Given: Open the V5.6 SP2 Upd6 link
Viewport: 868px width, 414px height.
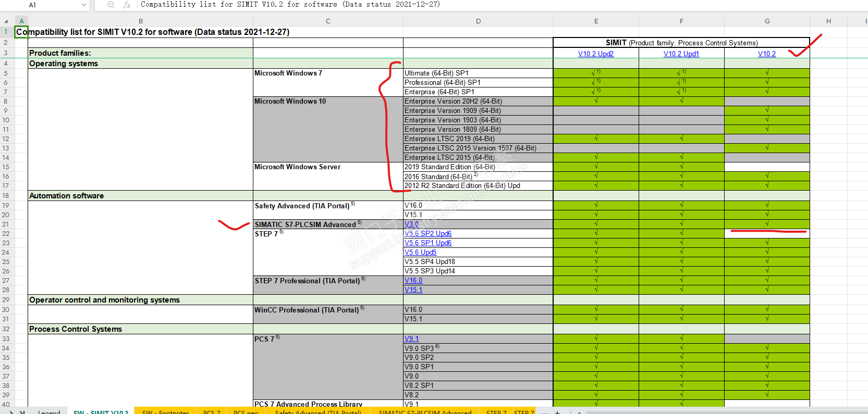Looking at the screenshot, I should [428, 234].
